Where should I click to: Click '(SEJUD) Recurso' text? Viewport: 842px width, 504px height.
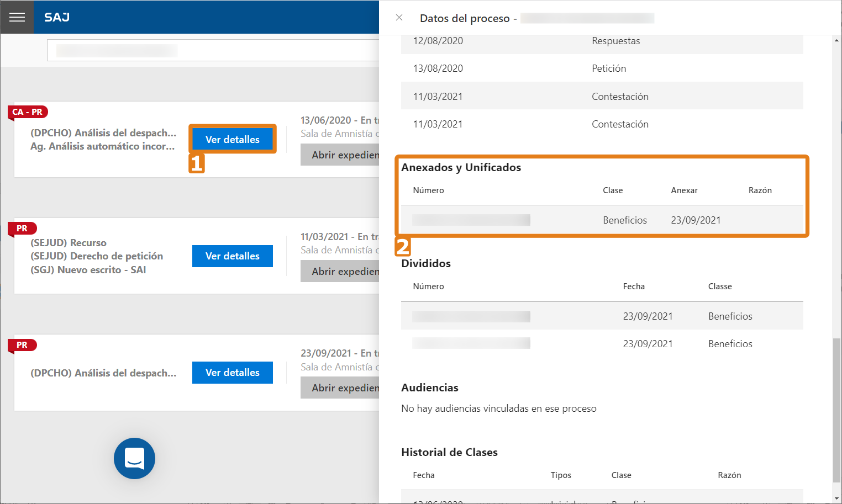pos(69,243)
